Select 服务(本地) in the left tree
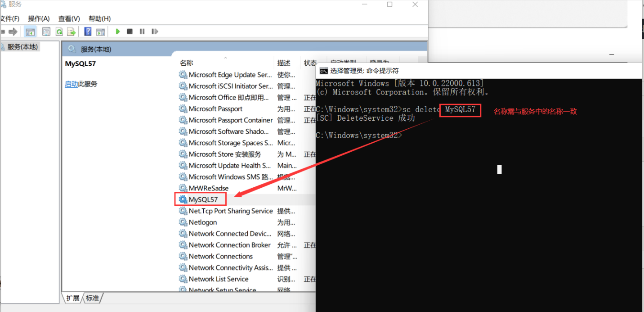 [x=22, y=47]
